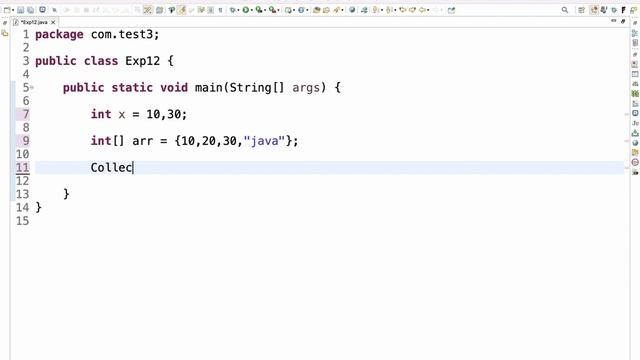Open the Next Annotation dropdown arrow
The width and height of the screenshot is (640, 360).
pos(382,10)
